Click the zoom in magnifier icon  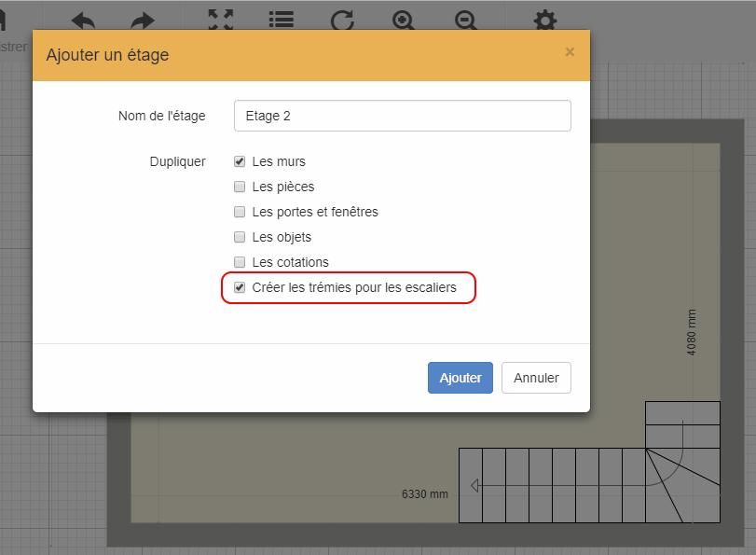click(x=404, y=20)
